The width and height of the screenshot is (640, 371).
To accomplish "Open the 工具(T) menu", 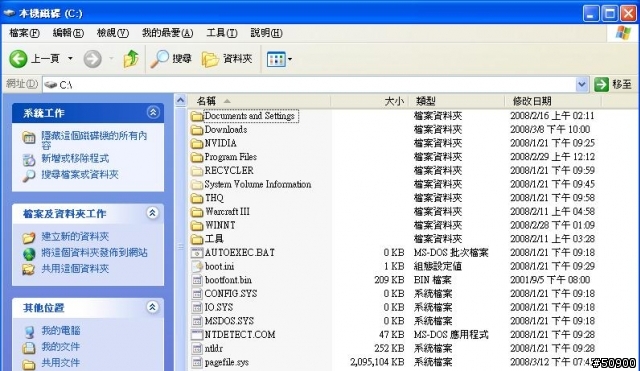I will (222, 33).
